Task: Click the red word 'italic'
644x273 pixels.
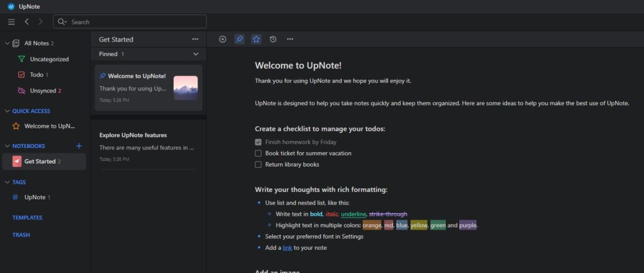Action: [332, 214]
